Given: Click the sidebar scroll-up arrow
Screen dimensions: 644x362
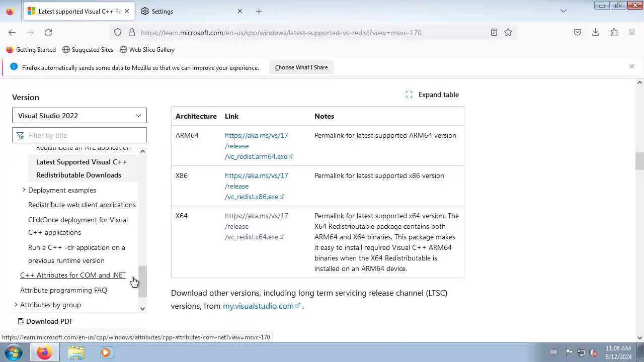Looking at the screenshot, I should click(142, 151).
